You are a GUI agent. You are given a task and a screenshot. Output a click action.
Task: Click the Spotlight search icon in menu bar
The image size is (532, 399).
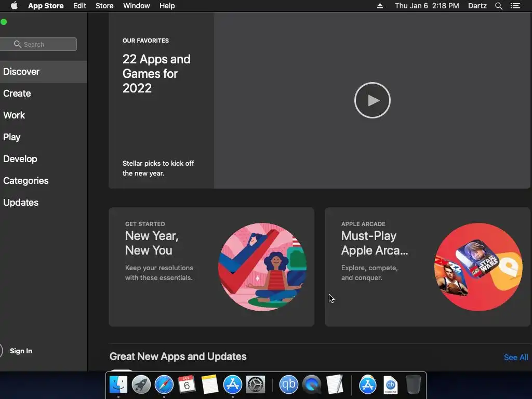point(498,6)
